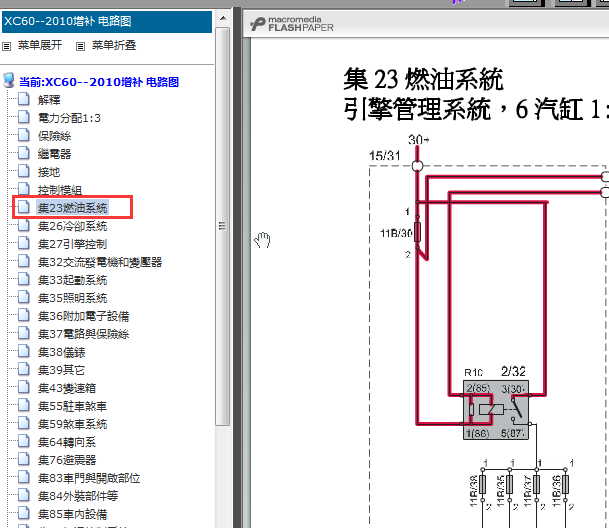This screenshot has height=528, width=609.
Task: Open 集32交流發電機和變壓器 diagram
Action: click(100, 262)
